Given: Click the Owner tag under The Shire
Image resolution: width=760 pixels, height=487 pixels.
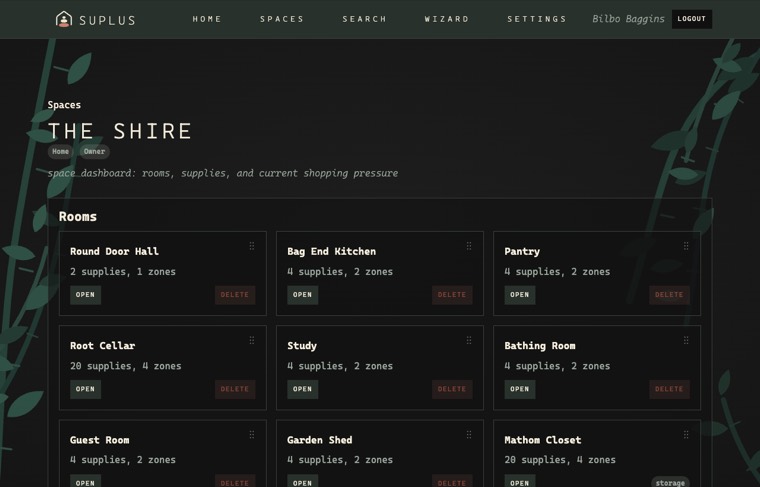Looking at the screenshot, I should [x=94, y=152].
